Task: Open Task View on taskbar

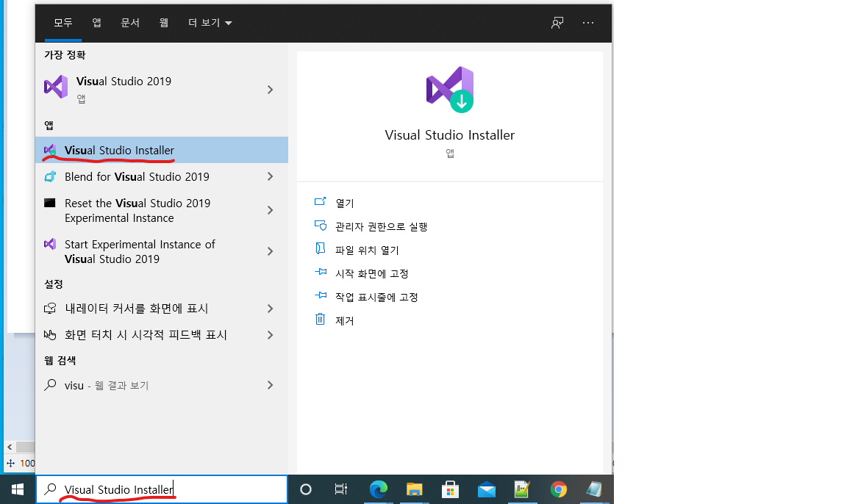Action: 341,489
